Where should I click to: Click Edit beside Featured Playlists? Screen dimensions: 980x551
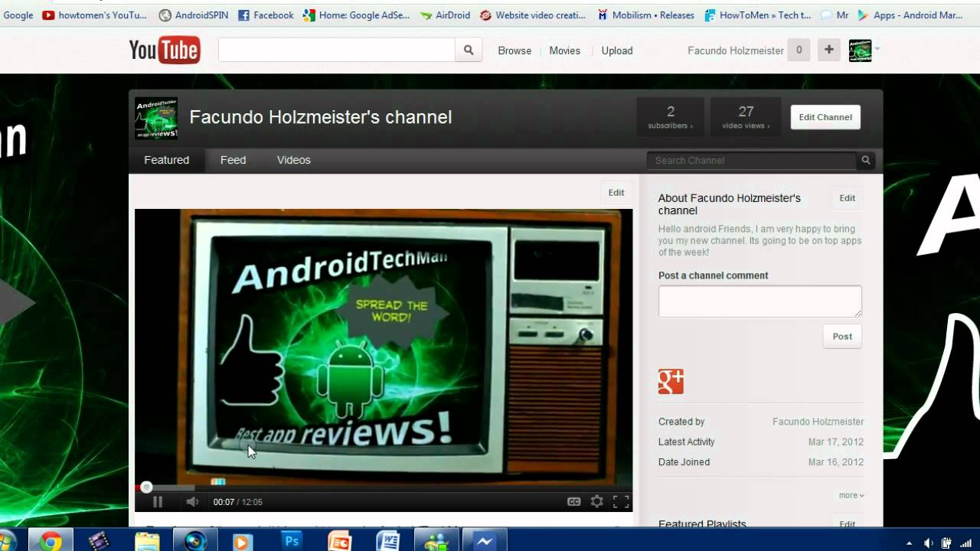pos(847,524)
